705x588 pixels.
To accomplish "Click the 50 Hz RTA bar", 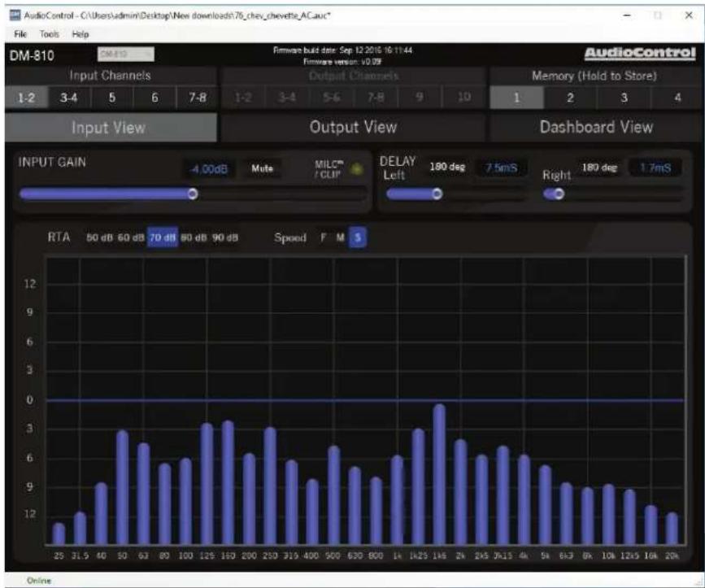I will [122, 487].
